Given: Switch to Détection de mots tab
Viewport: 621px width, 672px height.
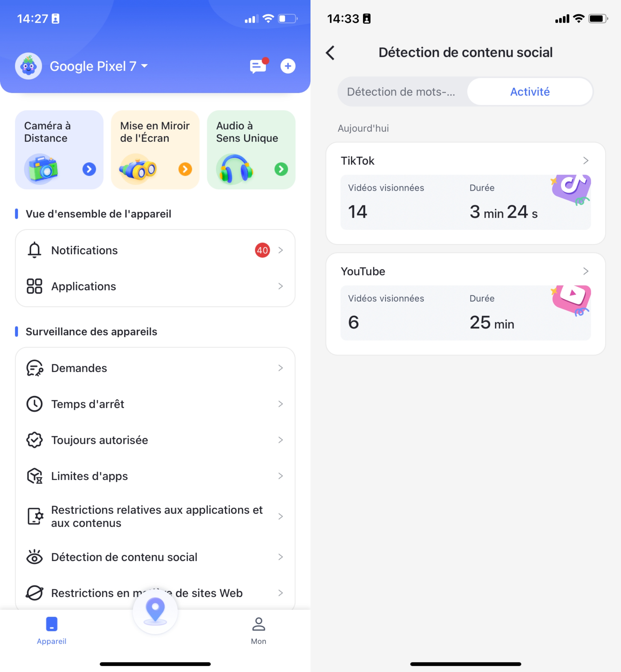Looking at the screenshot, I should tap(402, 91).
